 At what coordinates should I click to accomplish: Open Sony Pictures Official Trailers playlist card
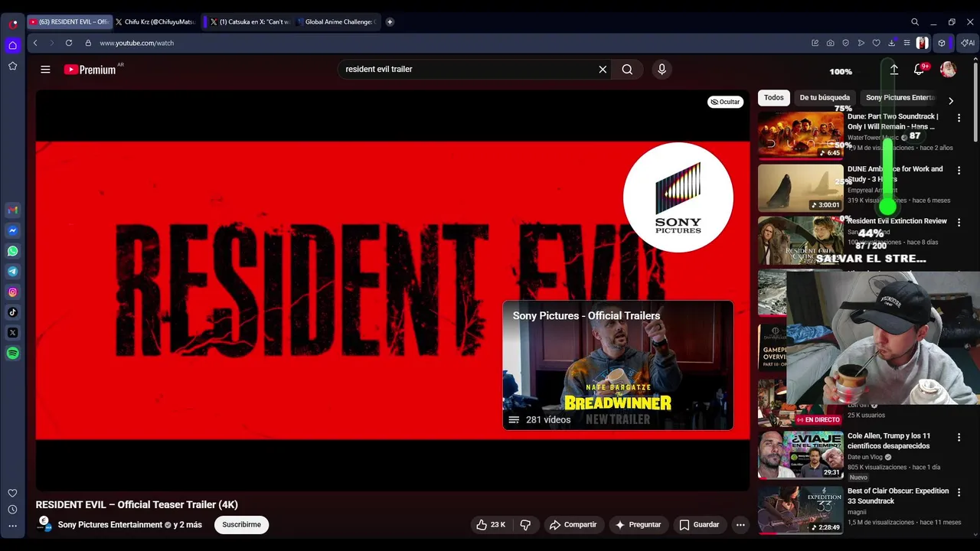pyautogui.click(x=618, y=365)
